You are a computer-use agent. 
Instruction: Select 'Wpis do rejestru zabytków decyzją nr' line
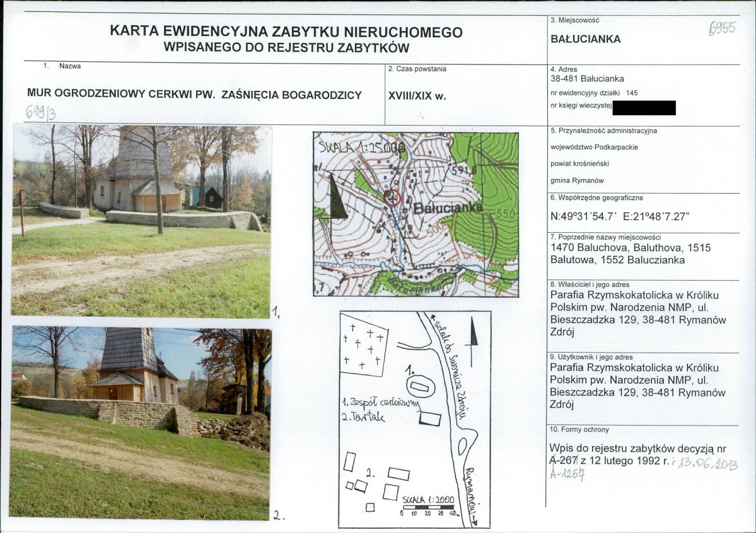click(637, 448)
